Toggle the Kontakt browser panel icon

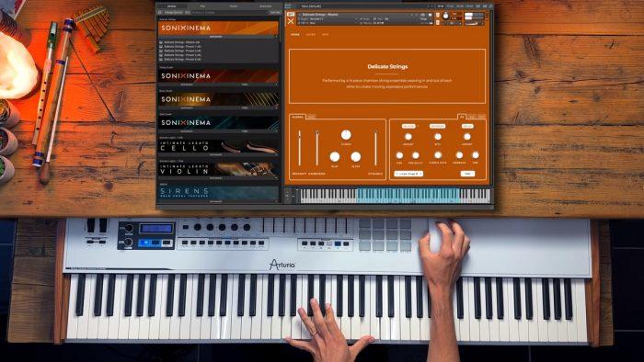click(x=288, y=6)
